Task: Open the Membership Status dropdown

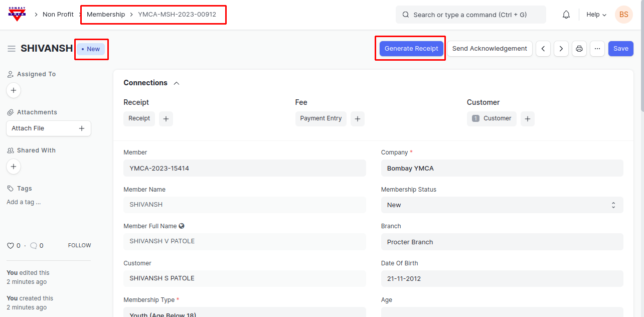Action: click(x=502, y=205)
